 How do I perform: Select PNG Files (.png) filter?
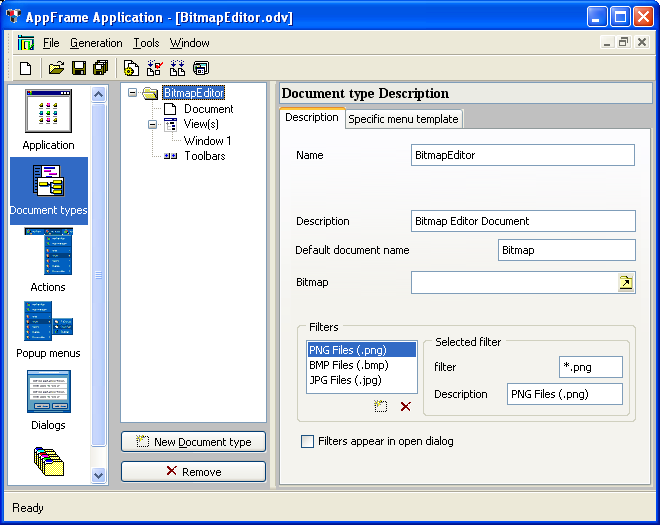[362, 350]
